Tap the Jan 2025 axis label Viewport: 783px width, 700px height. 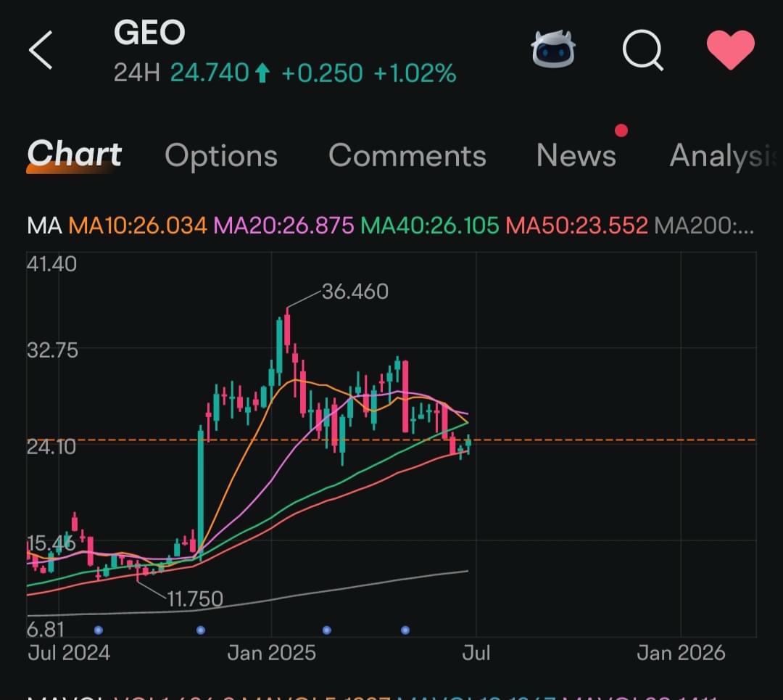272,653
